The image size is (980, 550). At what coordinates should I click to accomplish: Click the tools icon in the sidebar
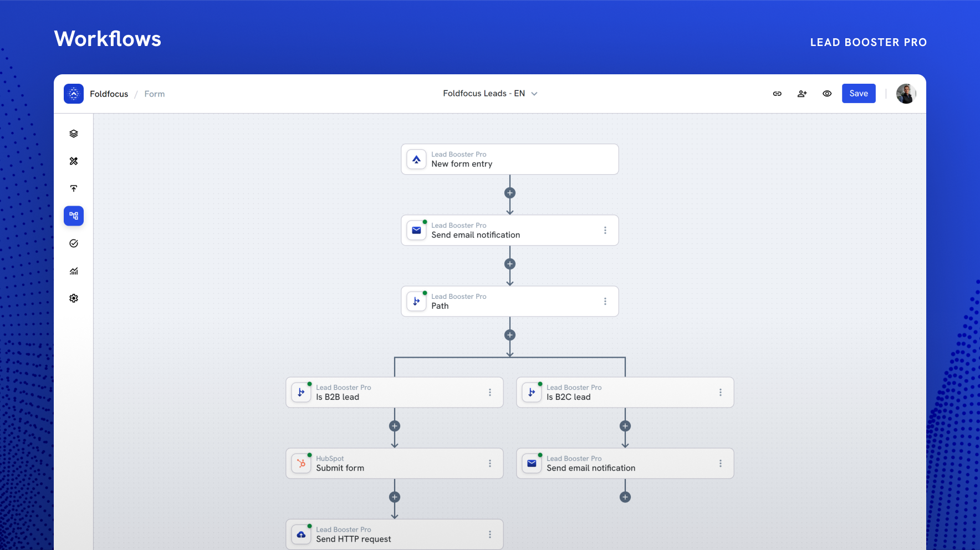coord(74,161)
